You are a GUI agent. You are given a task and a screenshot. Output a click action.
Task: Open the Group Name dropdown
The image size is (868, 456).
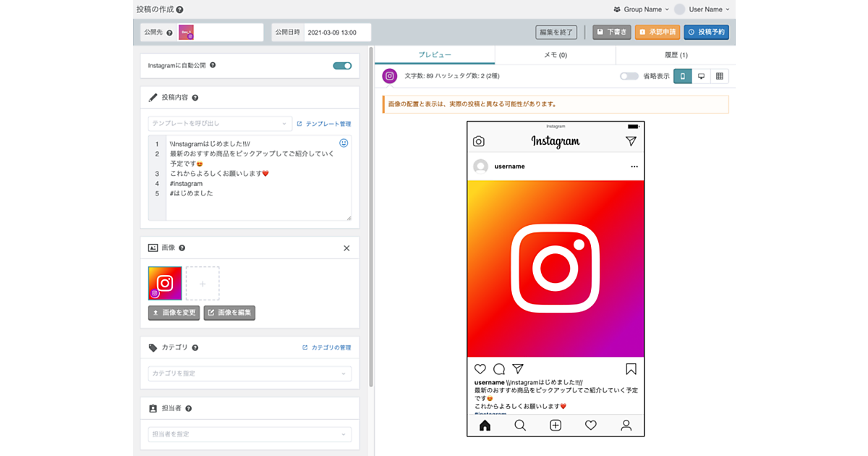pos(640,9)
